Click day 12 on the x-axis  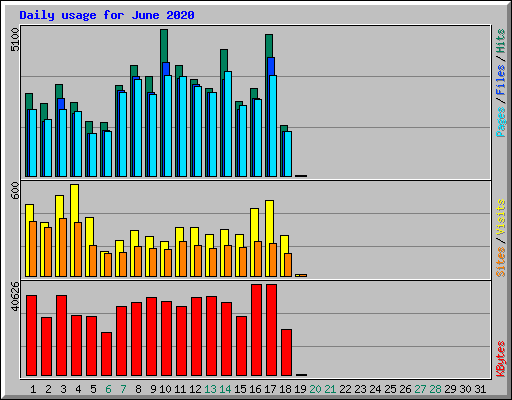[x=195, y=389]
